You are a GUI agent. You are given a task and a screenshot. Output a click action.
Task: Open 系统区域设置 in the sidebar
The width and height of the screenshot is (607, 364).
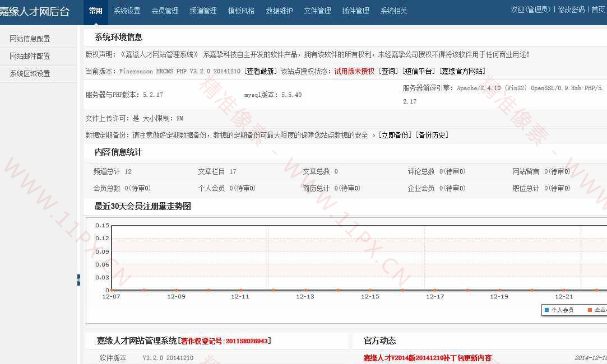click(30, 73)
